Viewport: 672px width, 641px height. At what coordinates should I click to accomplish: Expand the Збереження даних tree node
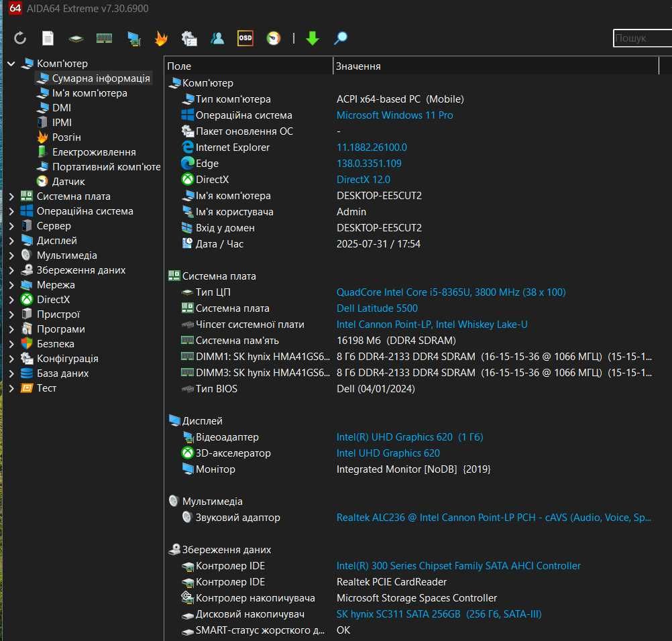point(11,270)
